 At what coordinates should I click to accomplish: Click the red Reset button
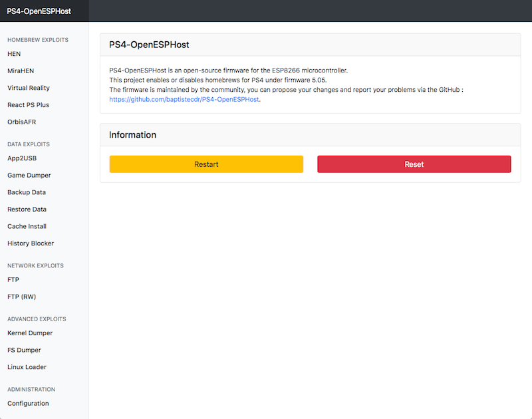click(x=414, y=164)
